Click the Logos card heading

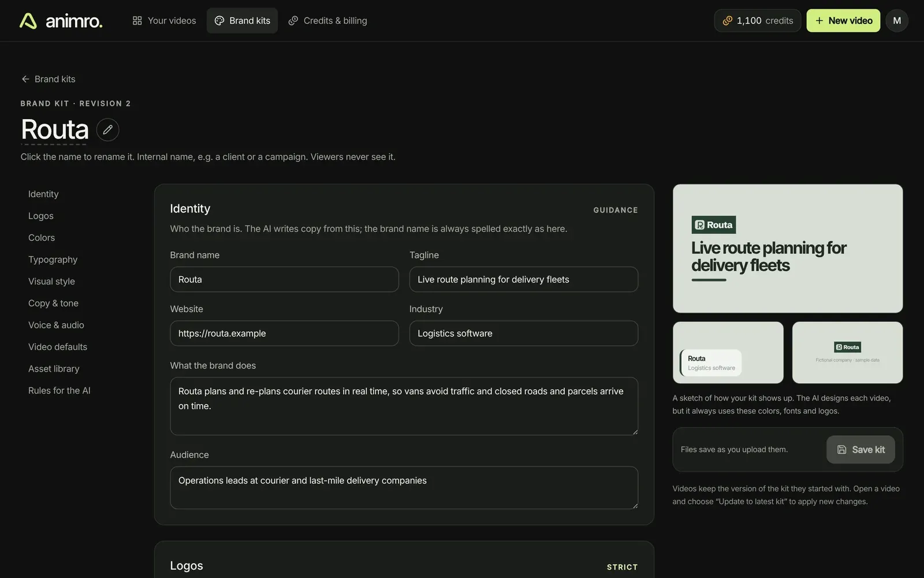(187, 566)
